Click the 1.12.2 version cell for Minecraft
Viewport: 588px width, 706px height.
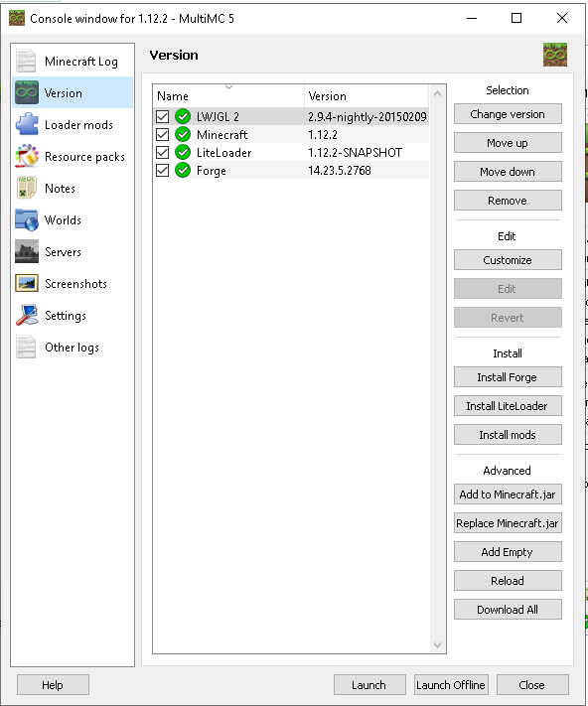pyautogui.click(x=323, y=135)
